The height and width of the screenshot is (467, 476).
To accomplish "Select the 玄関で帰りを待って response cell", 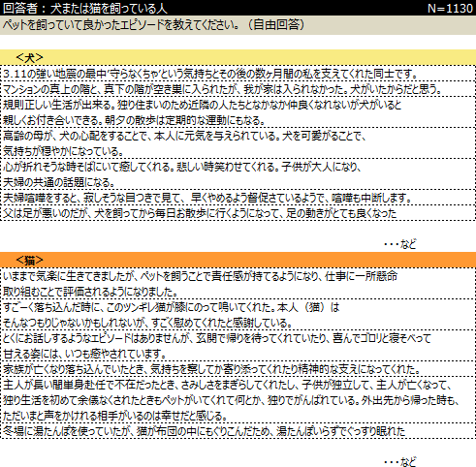I will [238, 346].
